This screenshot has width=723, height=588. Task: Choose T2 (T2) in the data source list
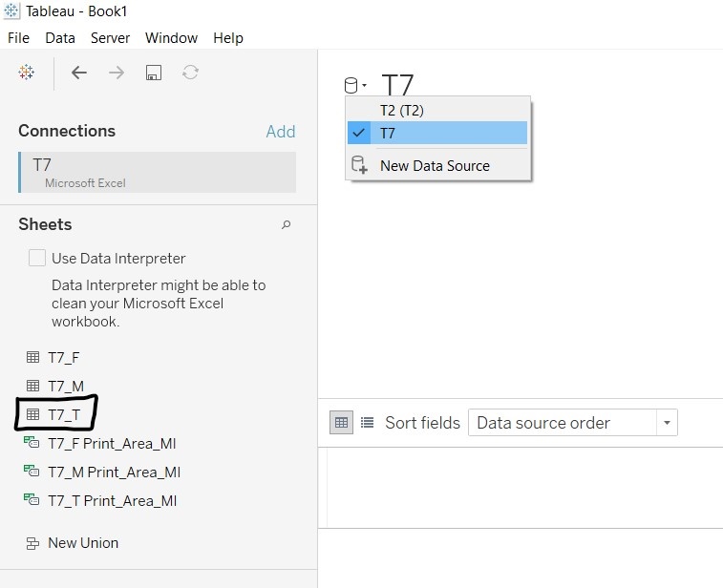tap(437, 111)
